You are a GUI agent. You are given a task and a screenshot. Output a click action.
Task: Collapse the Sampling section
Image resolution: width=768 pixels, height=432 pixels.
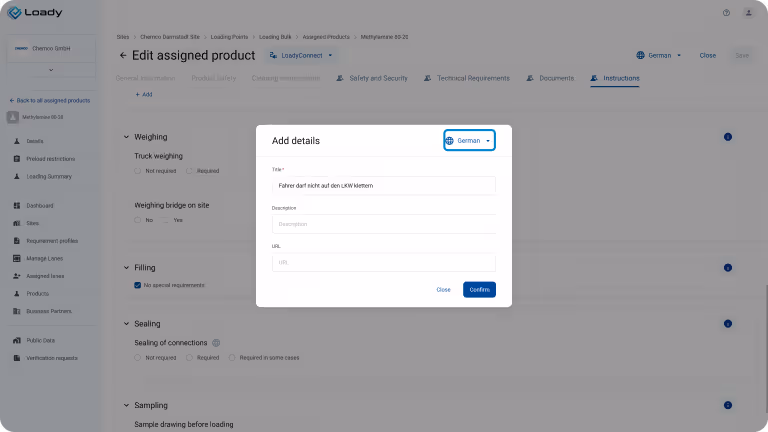(126, 406)
